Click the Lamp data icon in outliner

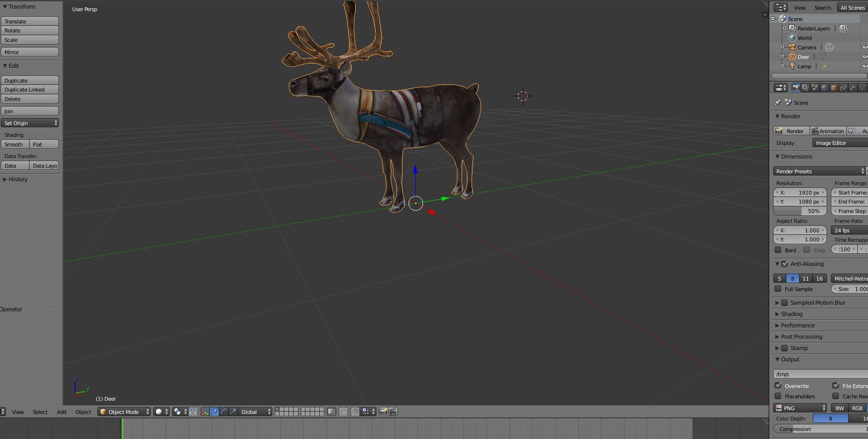pyautogui.click(x=825, y=66)
